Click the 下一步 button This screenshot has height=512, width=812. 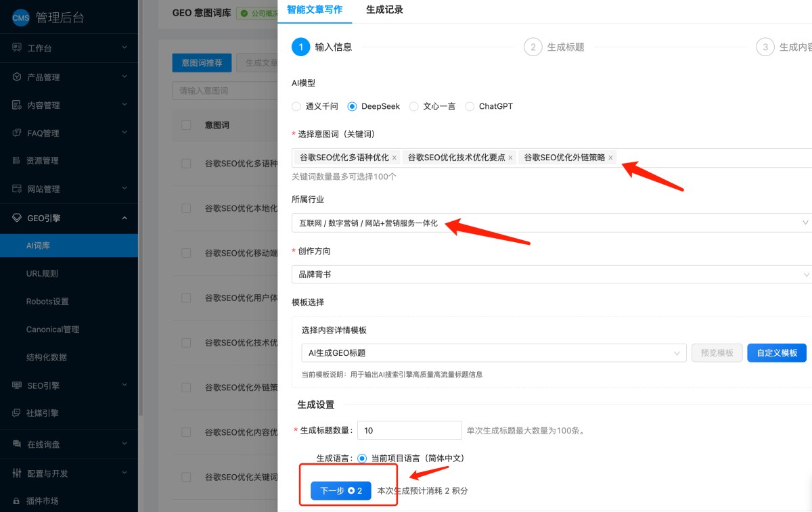click(x=340, y=491)
